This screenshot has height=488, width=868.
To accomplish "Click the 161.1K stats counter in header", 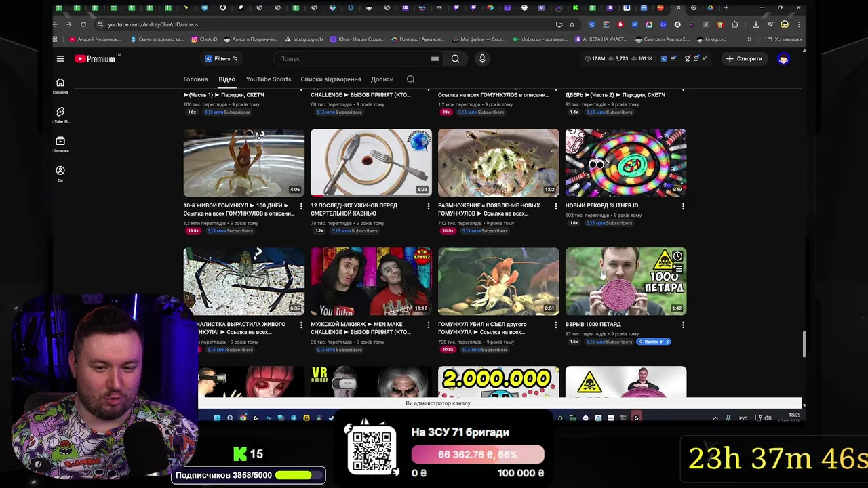I will coord(642,59).
